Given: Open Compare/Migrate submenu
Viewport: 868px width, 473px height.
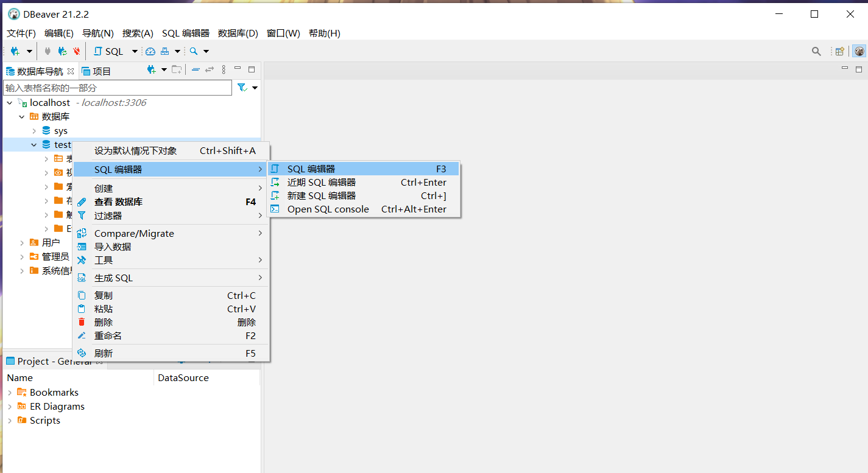Looking at the screenshot, I should click(171, 234).
